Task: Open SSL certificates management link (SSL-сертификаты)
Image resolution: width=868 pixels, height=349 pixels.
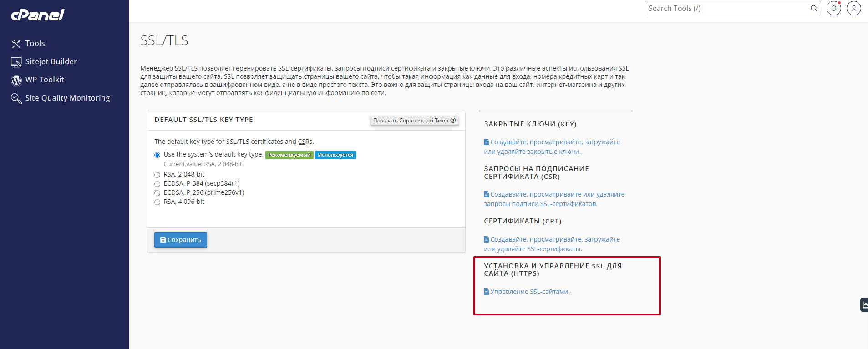Action: [x=552, y=244]
